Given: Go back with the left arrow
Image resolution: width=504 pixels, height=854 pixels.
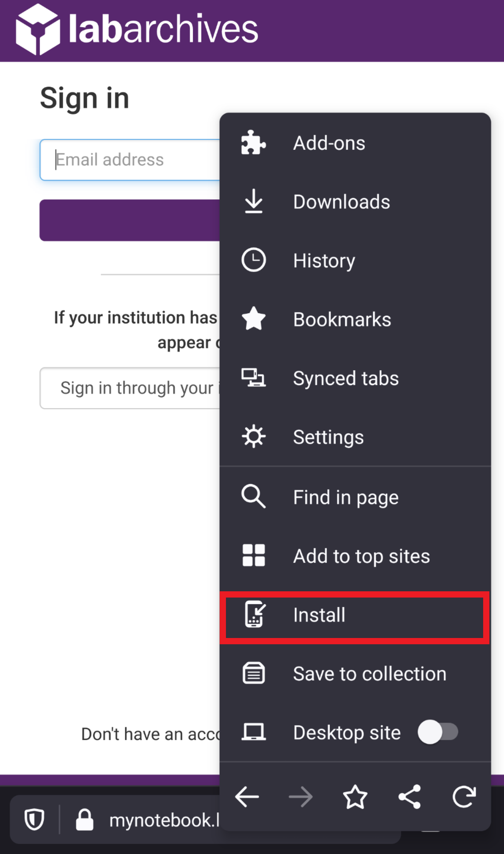Looking at the screenshot, I should [247, 797].
